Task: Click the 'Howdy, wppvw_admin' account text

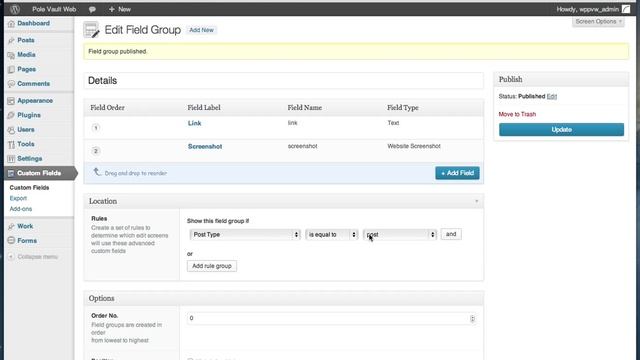Action: click(587, 9)
